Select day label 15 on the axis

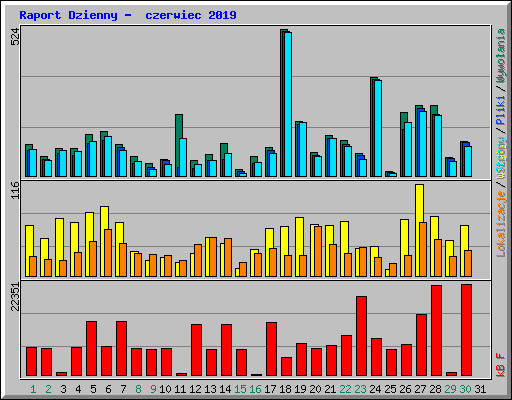coord(240,389)
